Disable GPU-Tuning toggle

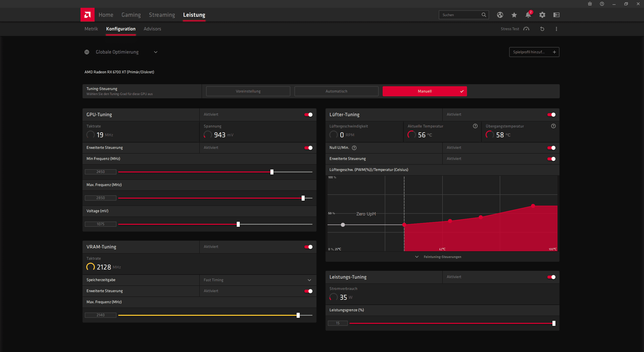click(x=308, y=115)
